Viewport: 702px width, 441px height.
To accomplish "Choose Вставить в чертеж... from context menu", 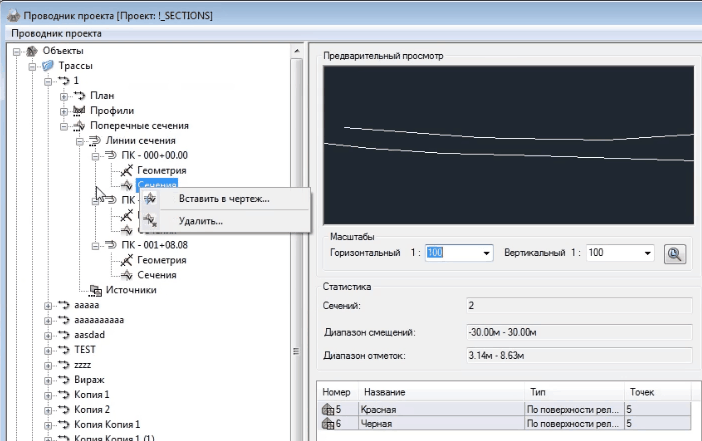I will click(x=223, y=199).
